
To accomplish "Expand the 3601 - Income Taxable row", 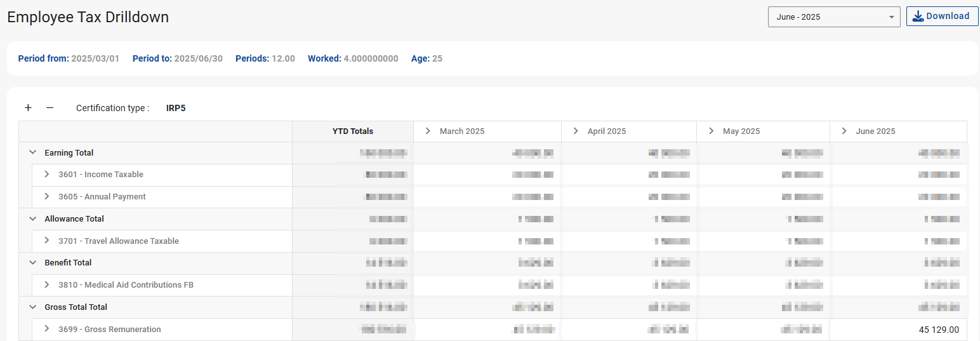I will [46, 175].
